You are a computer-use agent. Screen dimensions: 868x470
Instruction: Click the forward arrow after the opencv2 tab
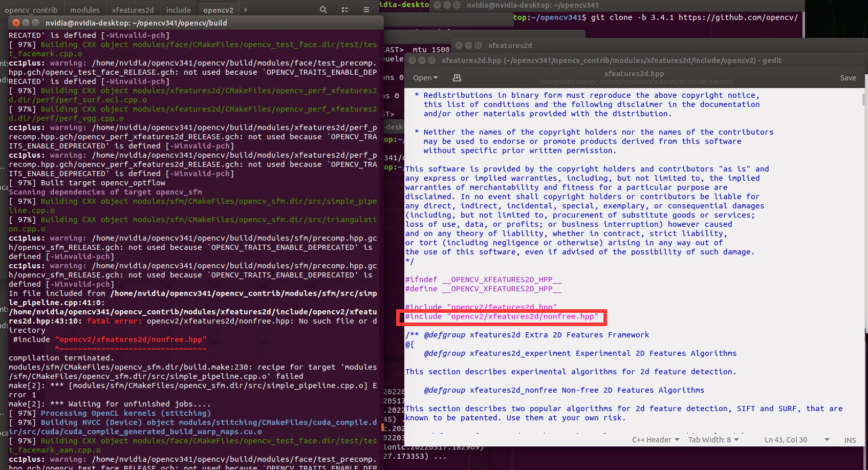pos(245,9)
